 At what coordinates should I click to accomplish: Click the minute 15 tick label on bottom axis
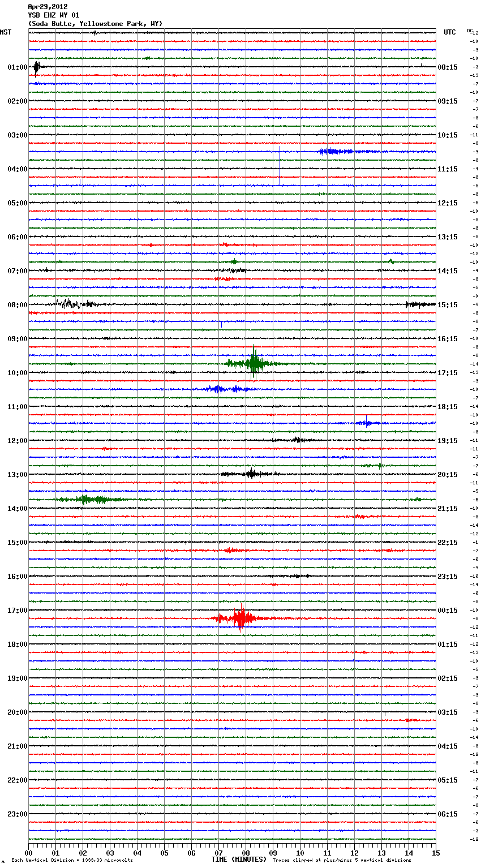[436, 853]
